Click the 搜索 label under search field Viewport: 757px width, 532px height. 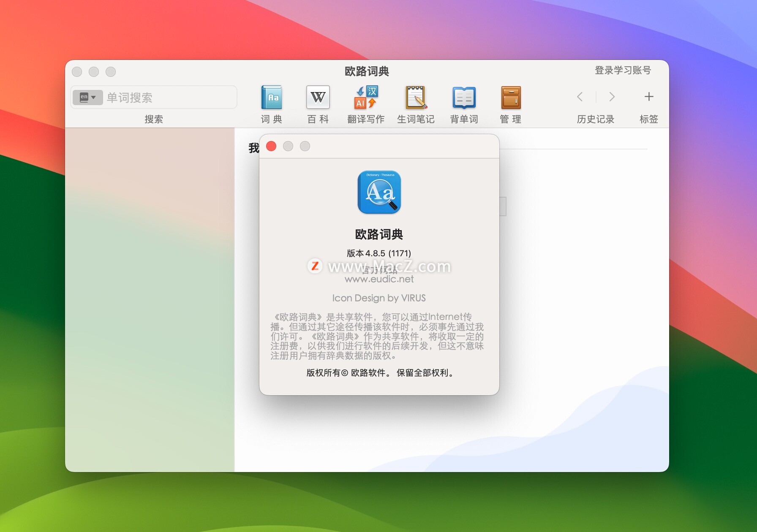(x=154, y=119)
